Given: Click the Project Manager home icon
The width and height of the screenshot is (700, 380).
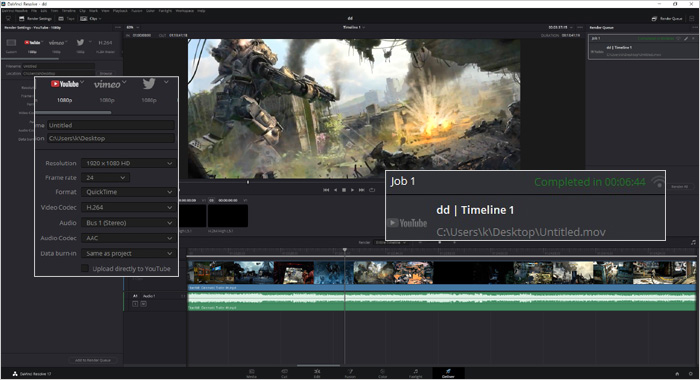Looking at the screenshot, I should [x=677, y=374].
